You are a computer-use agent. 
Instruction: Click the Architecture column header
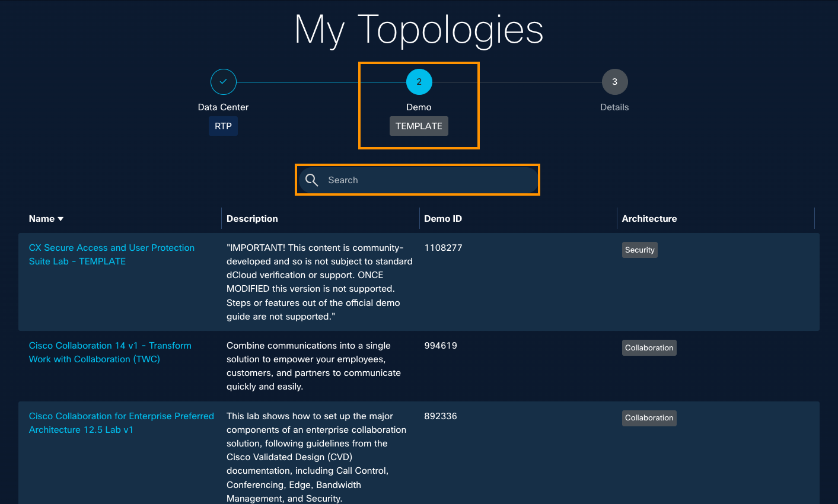pyautogui.click(x=649, y=219)
